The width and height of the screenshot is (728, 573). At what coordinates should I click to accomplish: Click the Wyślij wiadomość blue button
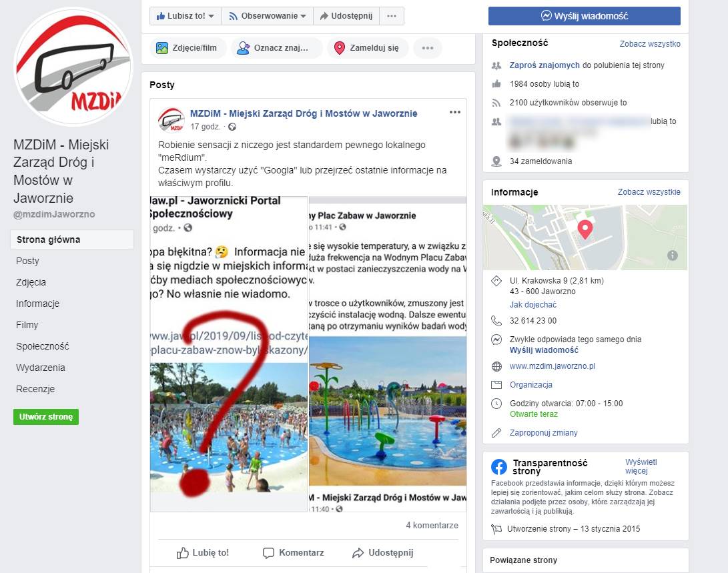pyautogui.click(x=584, y=16)
